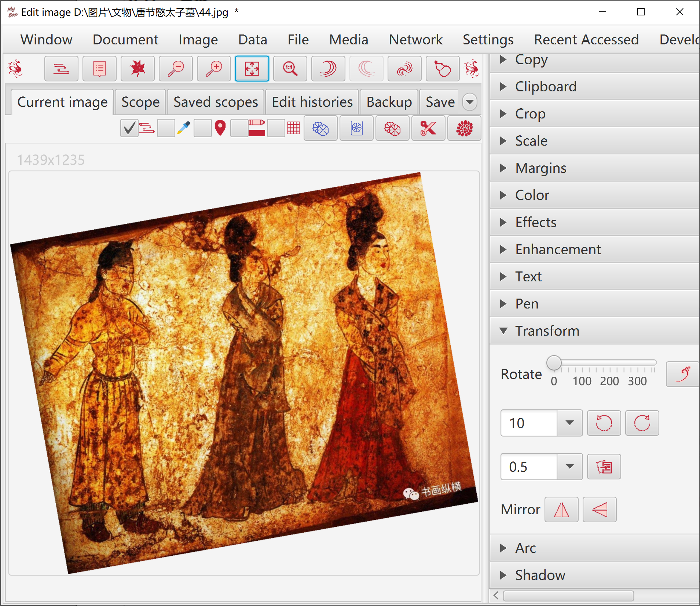Toggle the ruler display checkbox
Screen dimensions: 700x606
(239, 128)
